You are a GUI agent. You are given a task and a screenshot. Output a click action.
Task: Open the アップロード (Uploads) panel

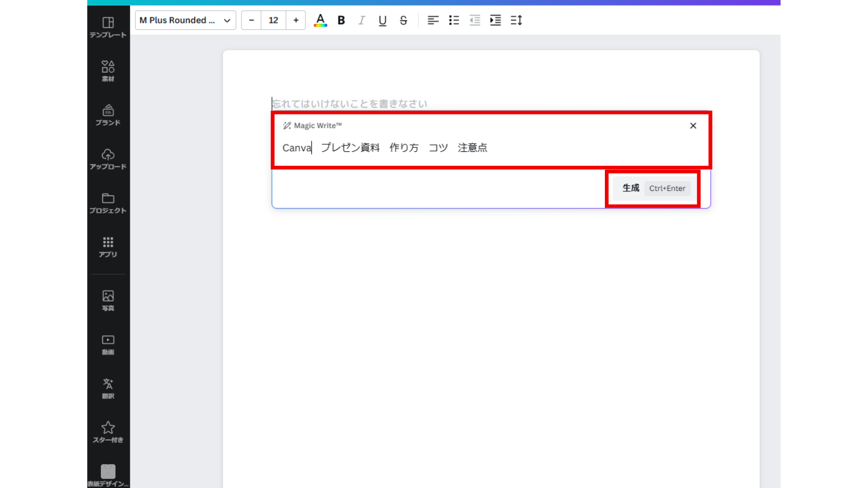coord(108,159)
